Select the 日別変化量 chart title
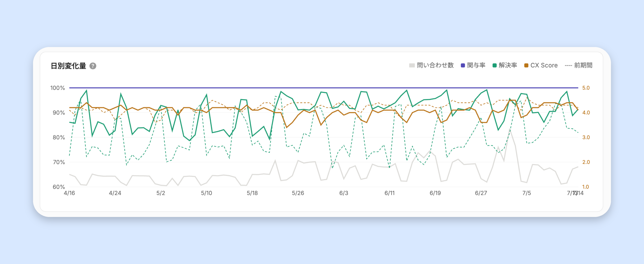This screenshot has height=264, width=644. [68, 66]
